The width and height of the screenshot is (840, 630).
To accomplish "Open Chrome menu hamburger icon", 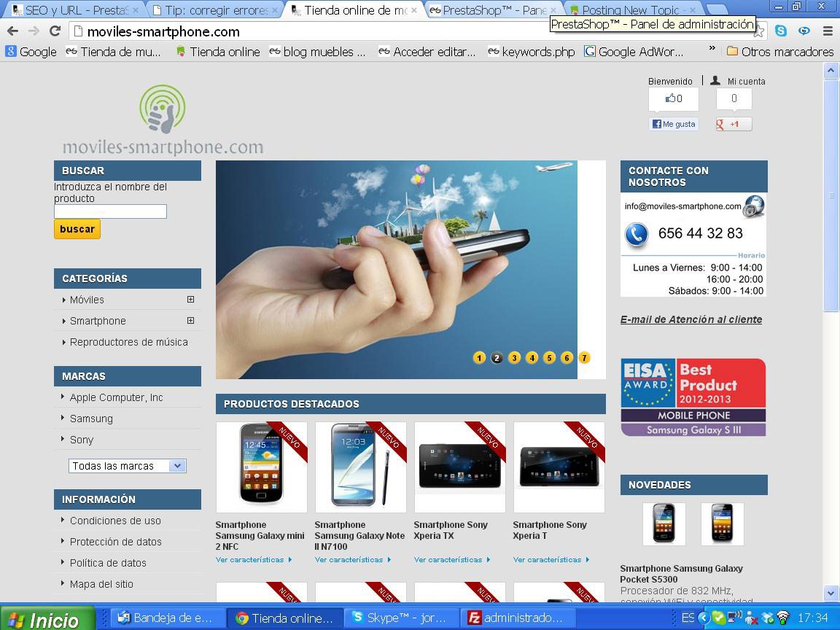I will (828, 31).
